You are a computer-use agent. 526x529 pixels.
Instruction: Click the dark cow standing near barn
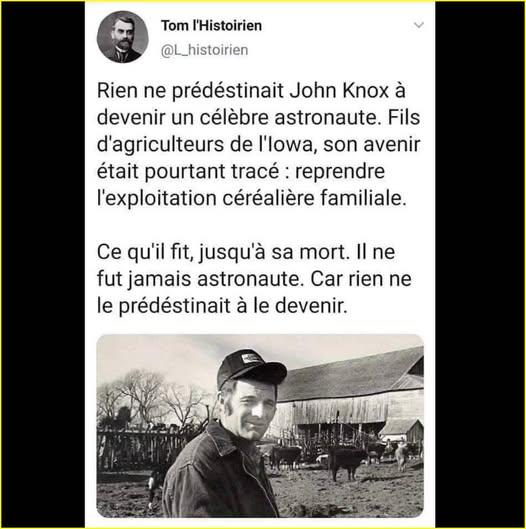[346, 461]
